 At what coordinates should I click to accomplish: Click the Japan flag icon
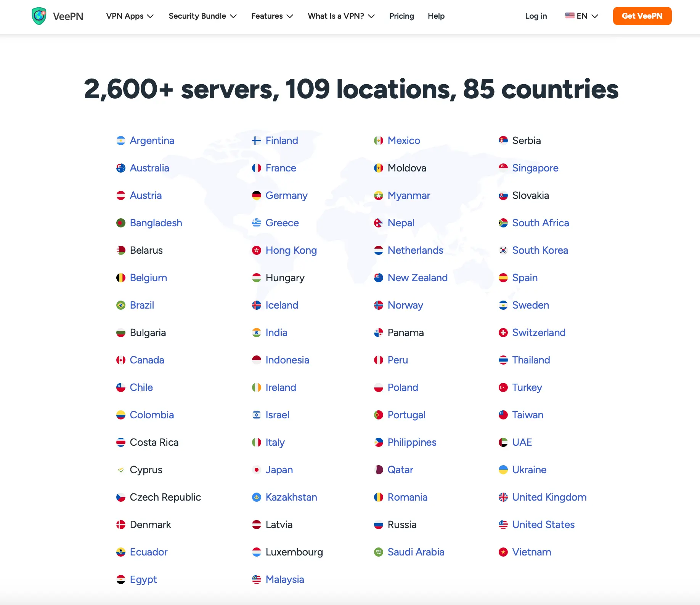[x=257, y=470]
